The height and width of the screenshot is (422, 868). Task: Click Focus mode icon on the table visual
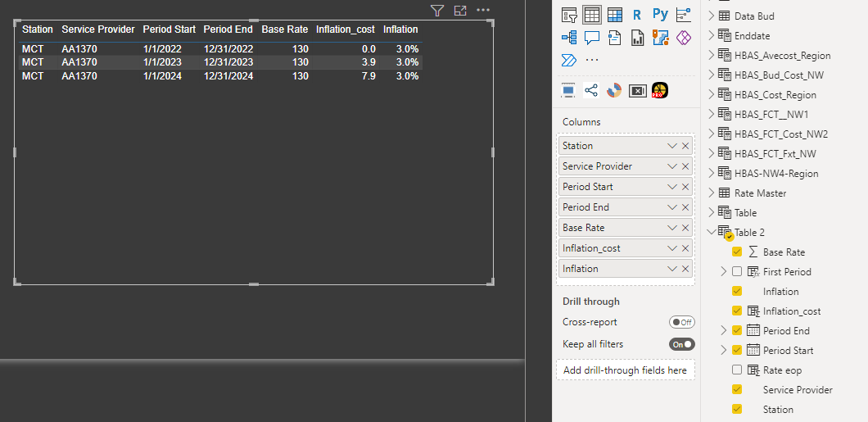(x=460, y=11)
